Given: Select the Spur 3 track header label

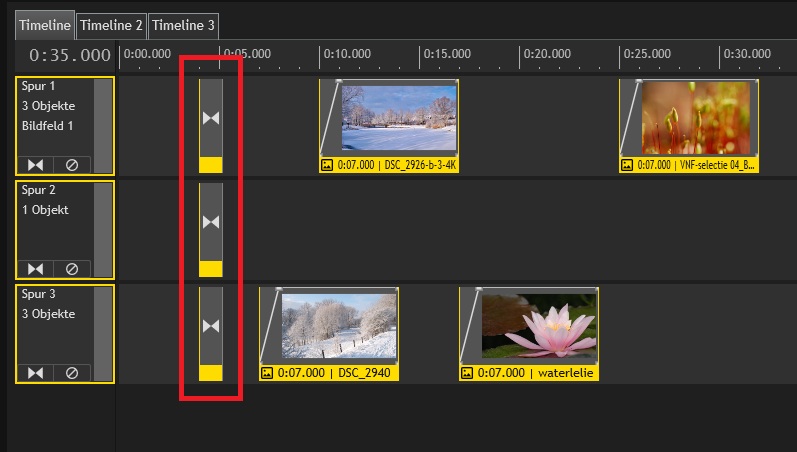Looking at the screenshot, I should (39, 295).
